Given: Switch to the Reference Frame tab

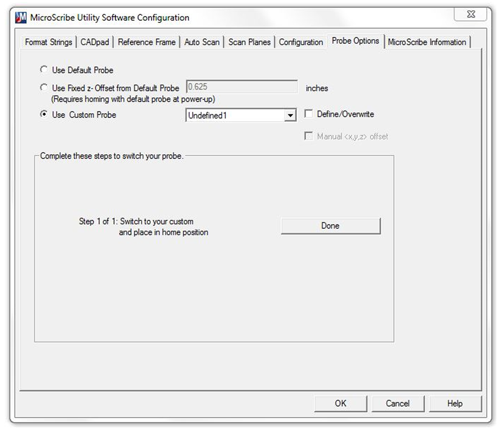Looking at the screenshot, I should (146, 42).
